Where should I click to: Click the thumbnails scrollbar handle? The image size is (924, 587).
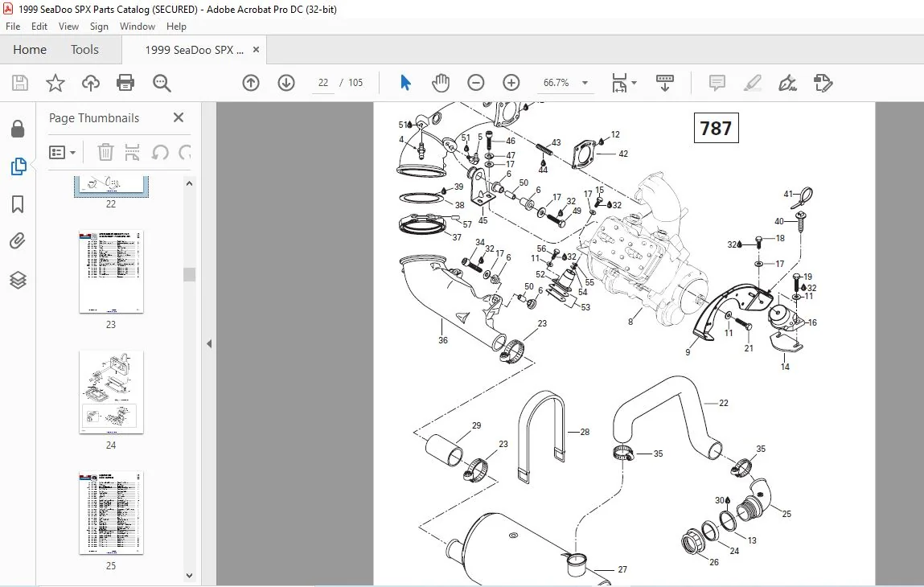(189, 275)
